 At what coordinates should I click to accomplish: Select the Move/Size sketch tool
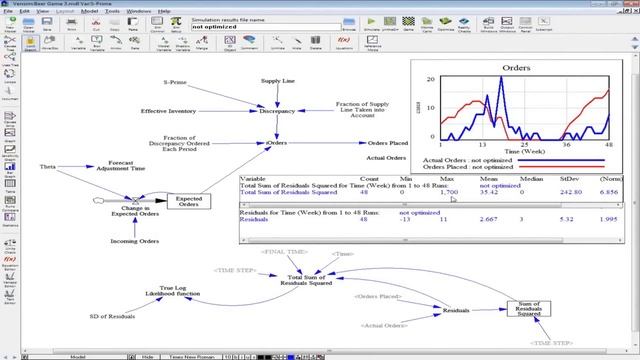pos(50,43)
